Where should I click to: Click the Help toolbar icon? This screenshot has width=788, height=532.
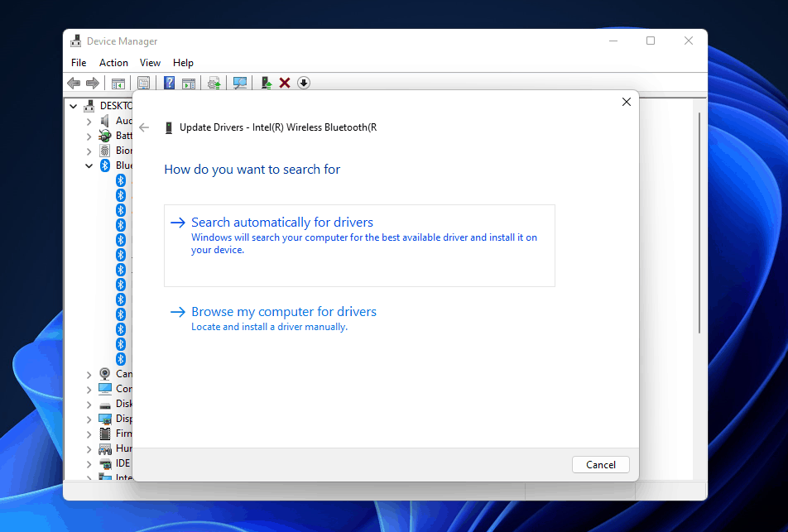coord(169,83)
